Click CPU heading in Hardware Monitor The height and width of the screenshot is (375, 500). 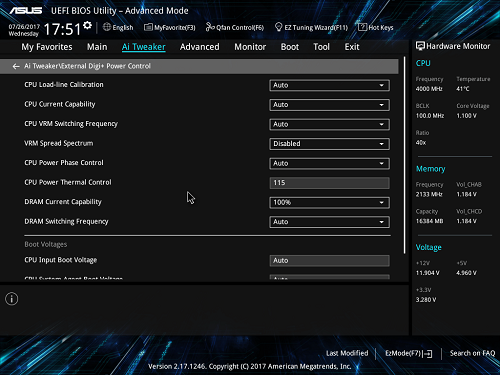click(x=423, y=63)
